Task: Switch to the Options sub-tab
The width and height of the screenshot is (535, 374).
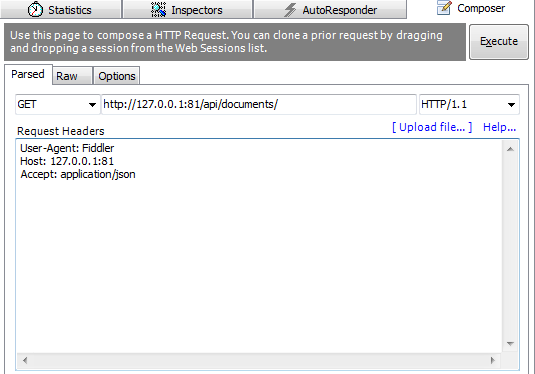Action: [117, 76]
